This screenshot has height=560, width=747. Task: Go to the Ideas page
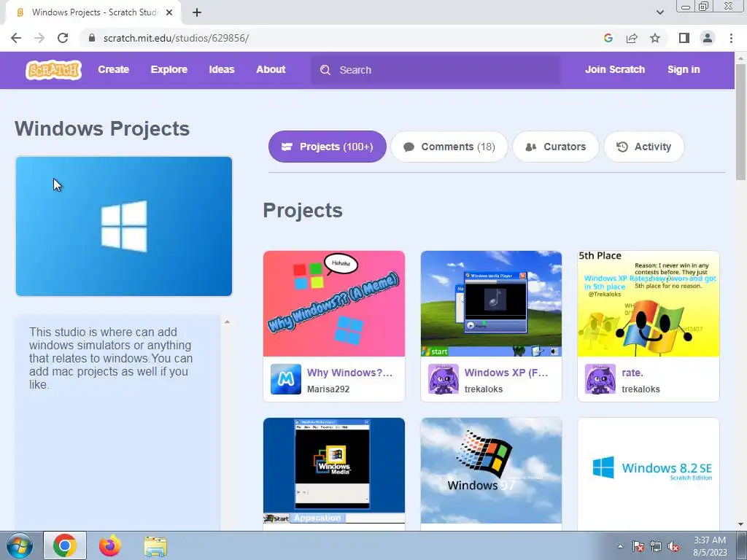222,69
